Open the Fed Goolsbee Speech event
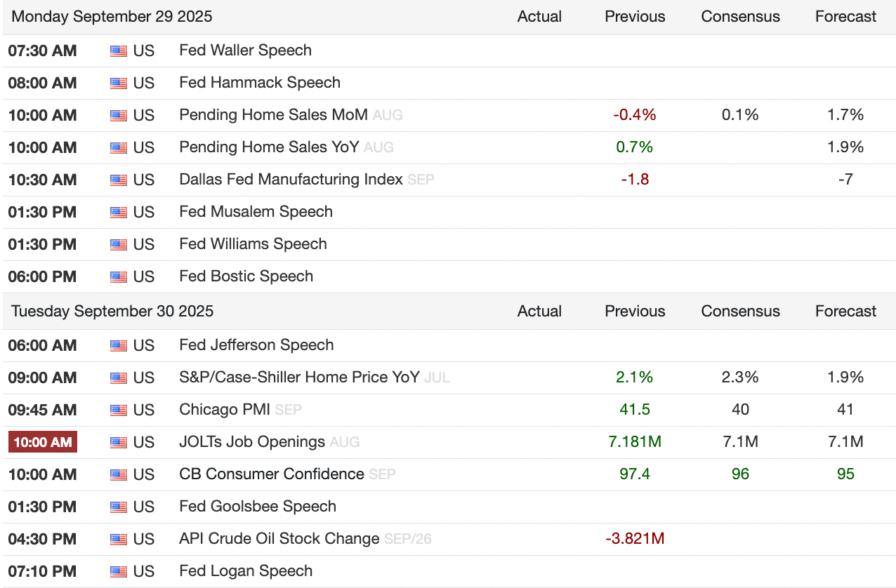The height and width of the screenshot is (588, 896). point(257,507)
